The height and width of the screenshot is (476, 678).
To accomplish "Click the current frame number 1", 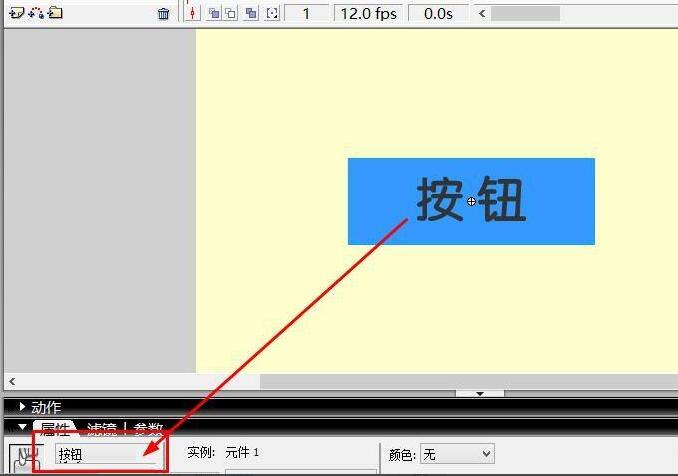I will [x=306, y=14].
